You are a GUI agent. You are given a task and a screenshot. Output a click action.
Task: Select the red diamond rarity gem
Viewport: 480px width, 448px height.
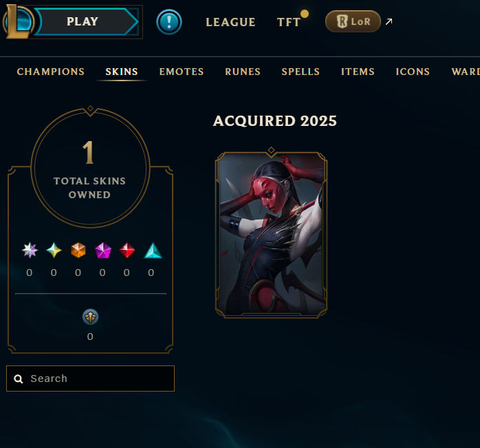(x=127, y=250)
